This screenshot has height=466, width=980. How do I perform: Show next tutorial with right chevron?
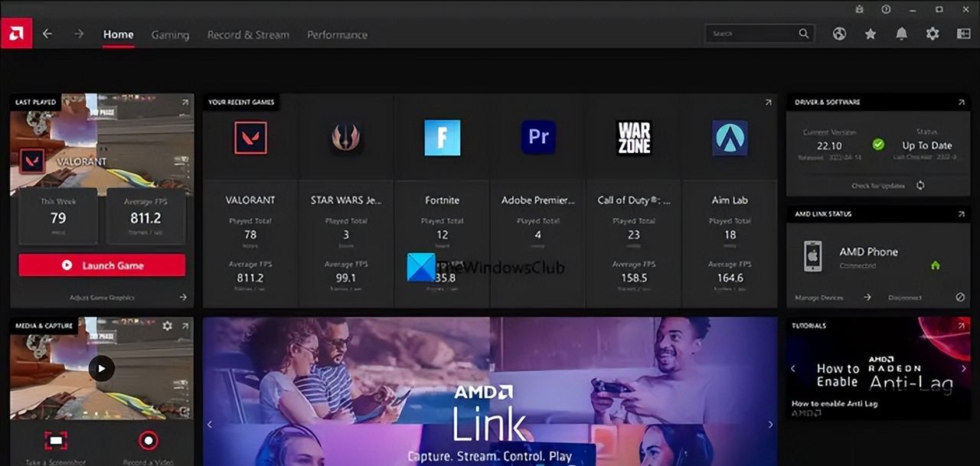(964, 368)
